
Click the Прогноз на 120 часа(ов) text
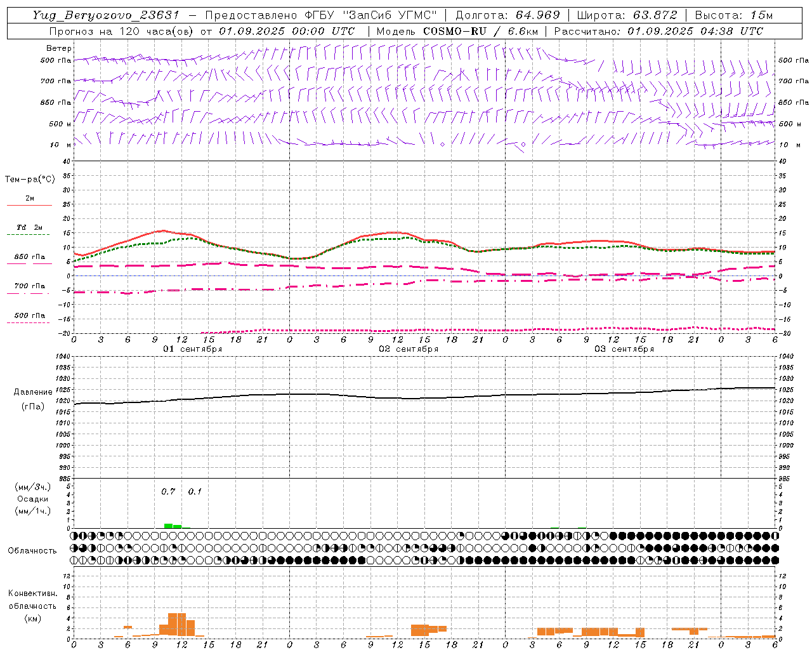point(122,31)
